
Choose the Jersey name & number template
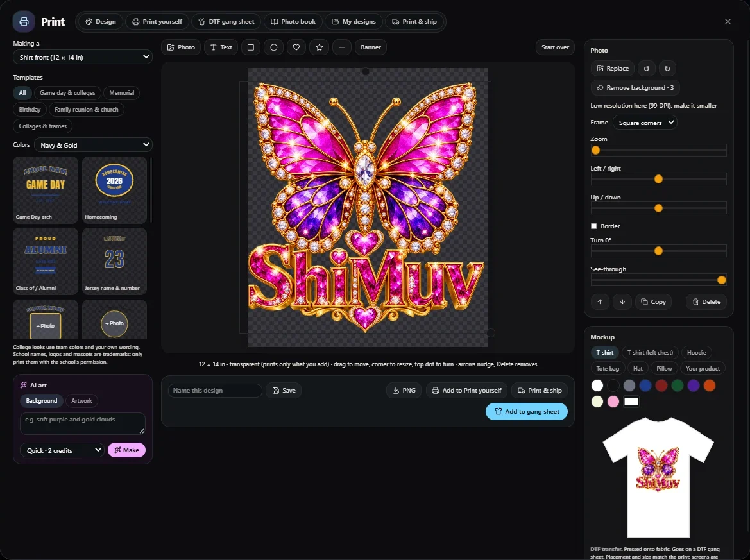click(114, 261)
